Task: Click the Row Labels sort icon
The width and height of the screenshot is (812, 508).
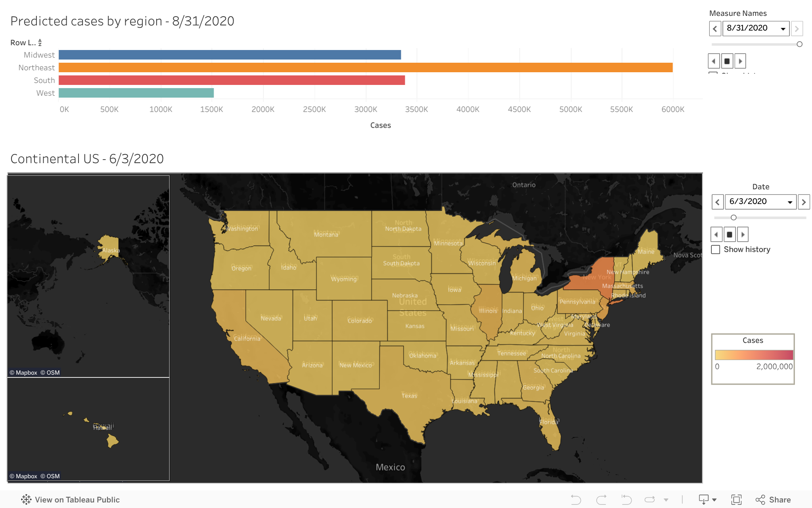Action: (x=40, y=42)
